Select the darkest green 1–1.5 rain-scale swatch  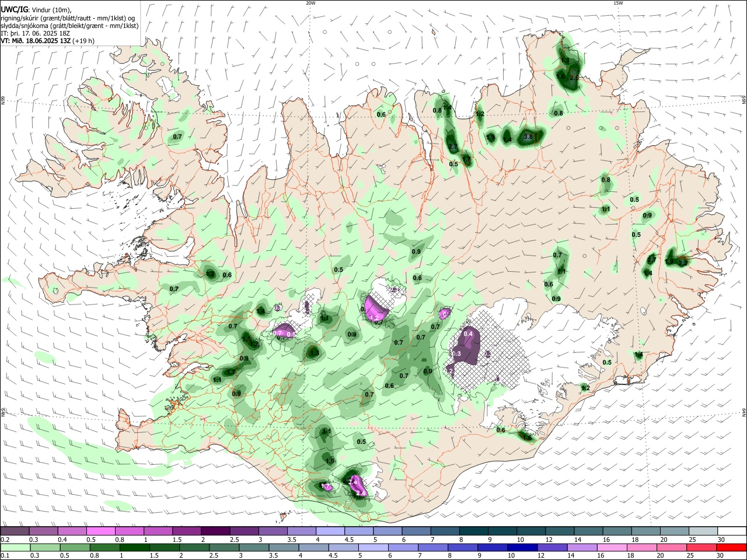pyautogui.click(x=134, y=547)
